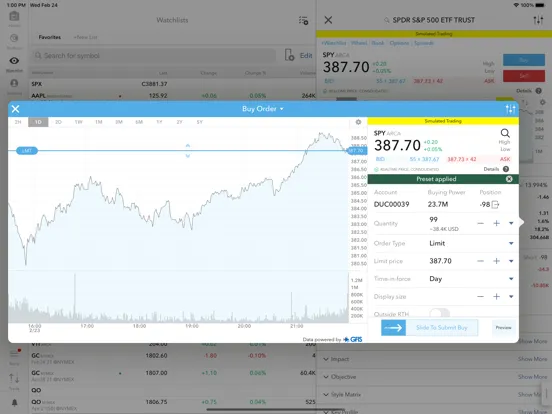
Task: Open the Quantity dropdown arrow
Action: [x=511, y=223]
